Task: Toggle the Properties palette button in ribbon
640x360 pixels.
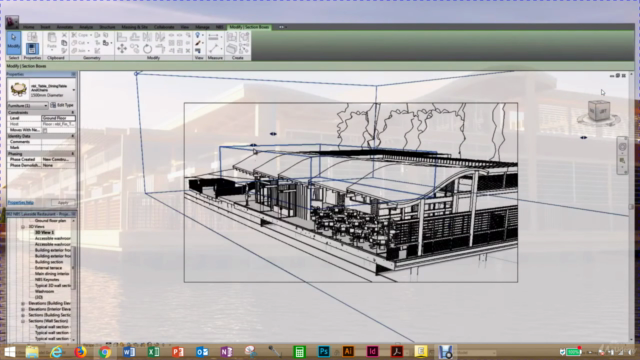Action: 32,49
